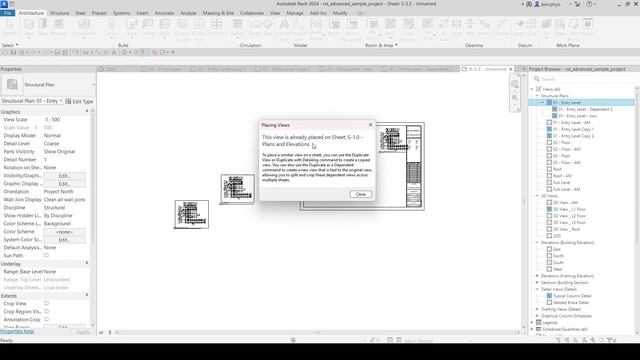Collapse the Structural Plans tree node

(x=537, y=96)
